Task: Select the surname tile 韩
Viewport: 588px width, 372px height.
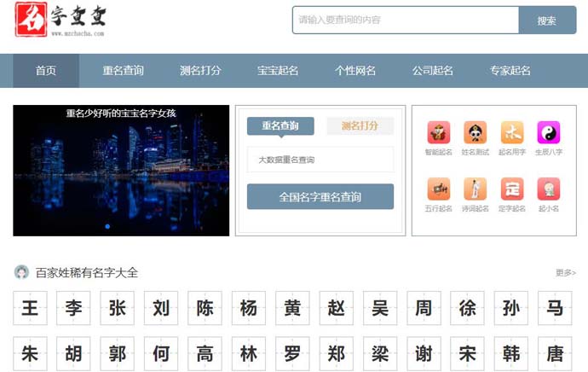Action: (x=511, y=353)
